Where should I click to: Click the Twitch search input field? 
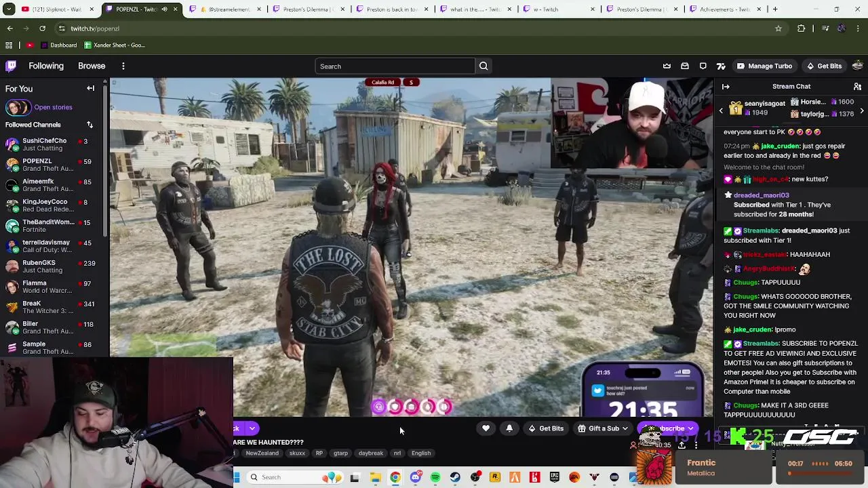395,66
